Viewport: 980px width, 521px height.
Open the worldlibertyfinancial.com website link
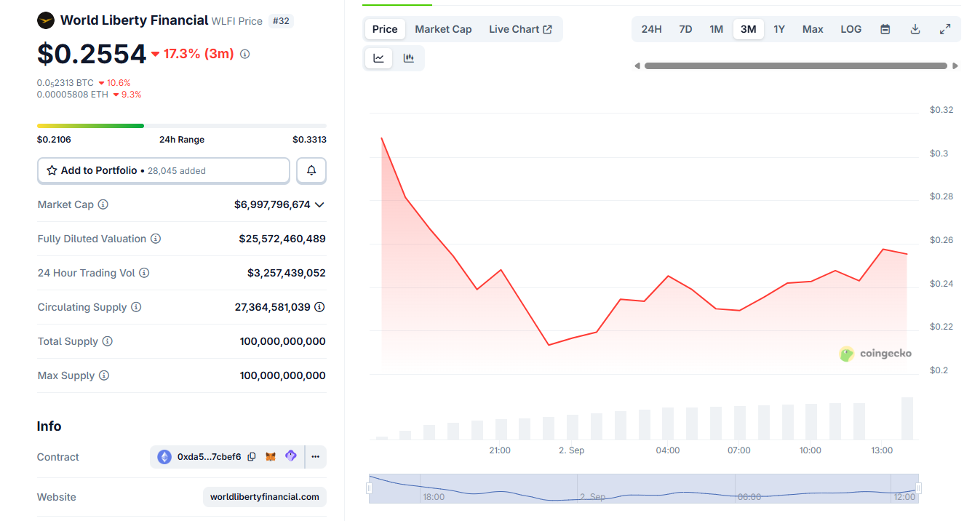point(265,497)
